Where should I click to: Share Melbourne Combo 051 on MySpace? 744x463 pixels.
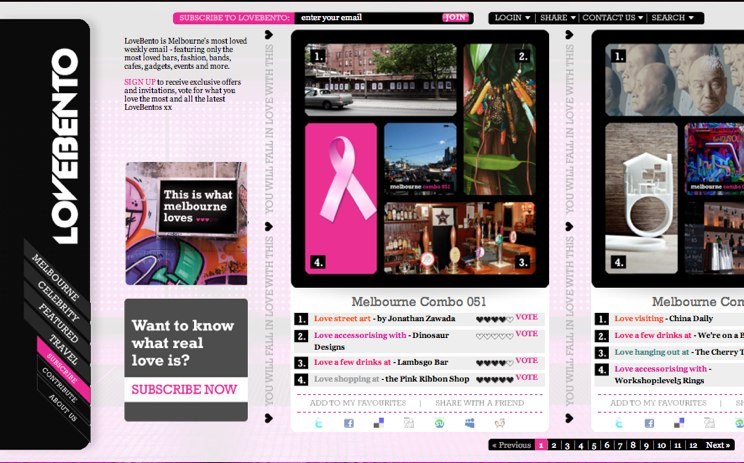click(x=470, y=423)
